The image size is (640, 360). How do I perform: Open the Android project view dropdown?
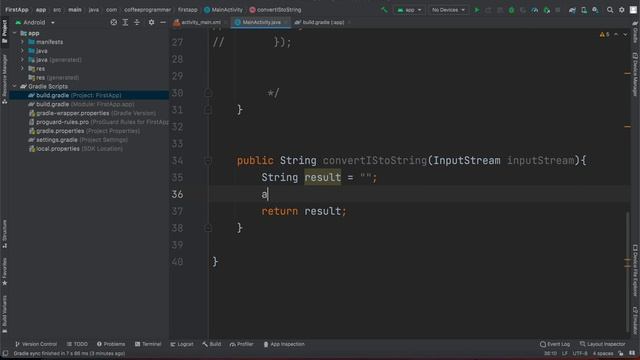tap(35, 22)
